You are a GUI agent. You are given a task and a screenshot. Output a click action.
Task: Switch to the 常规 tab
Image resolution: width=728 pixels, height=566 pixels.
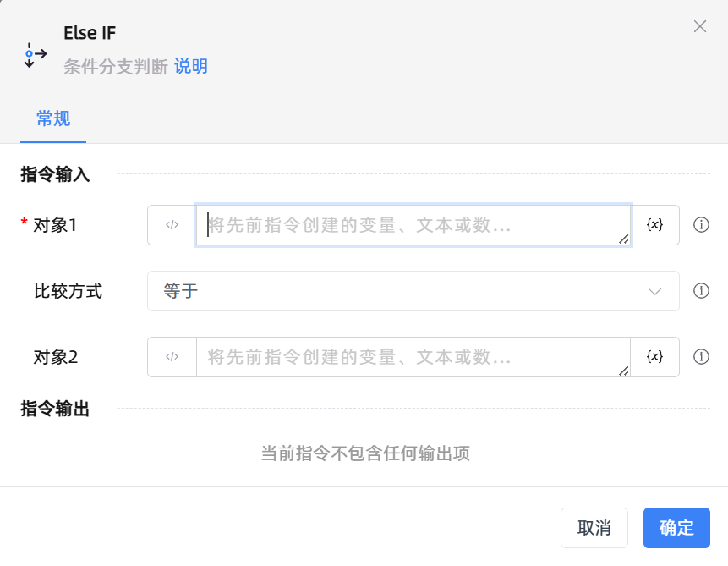pos(52,118)
